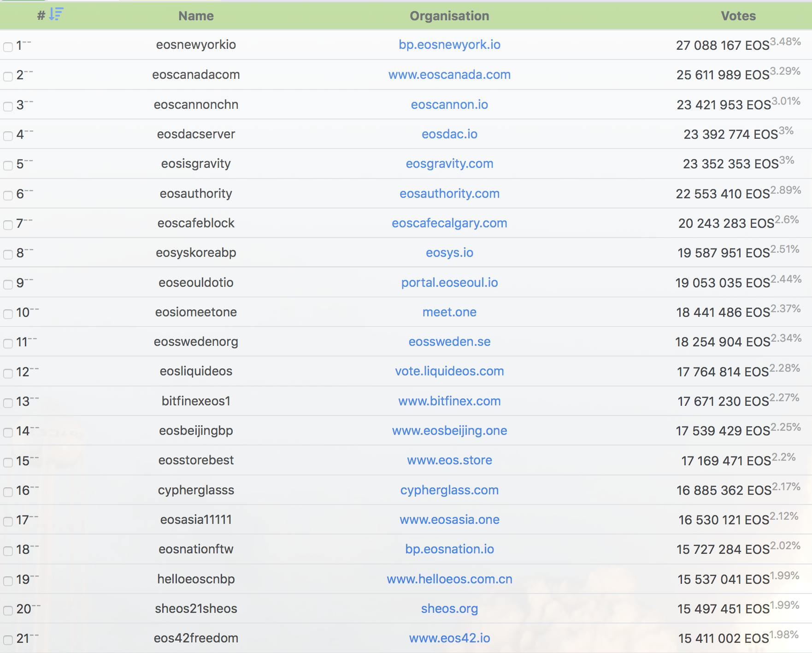Tick the eosnationftw checkbox

tap(8, 551)
